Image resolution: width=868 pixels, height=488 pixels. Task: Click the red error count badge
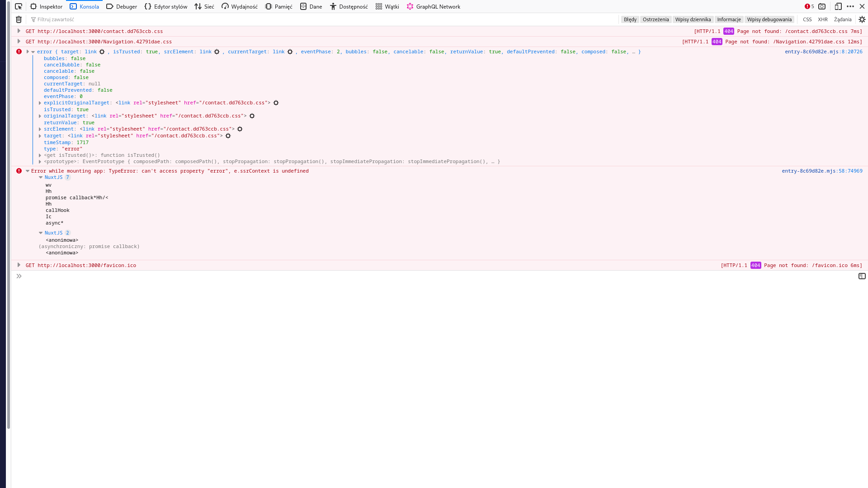pos(809,6)
